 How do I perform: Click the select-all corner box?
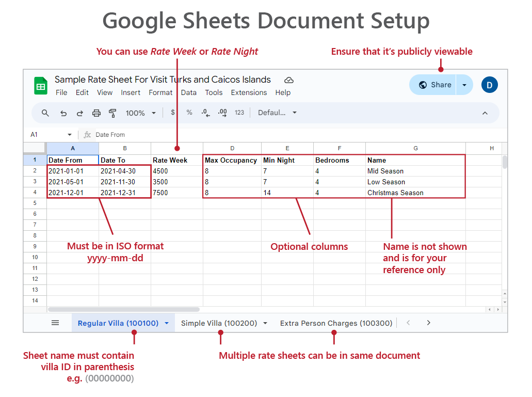pos(35,148)
